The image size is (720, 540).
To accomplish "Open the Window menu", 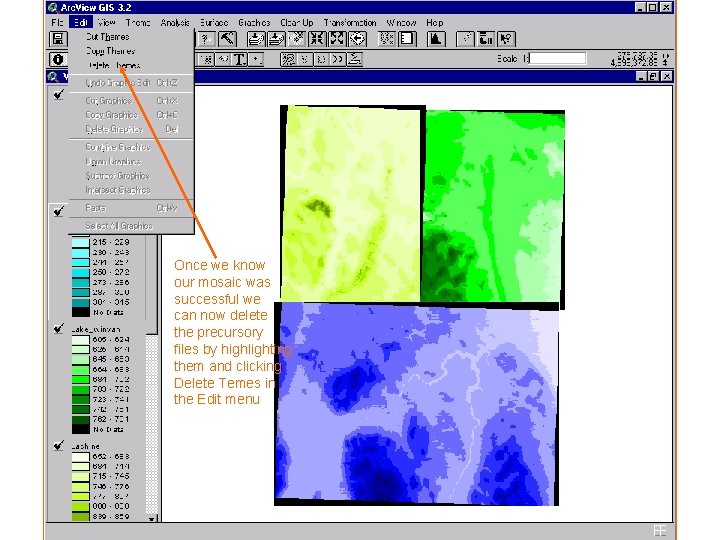I will 401,22.
